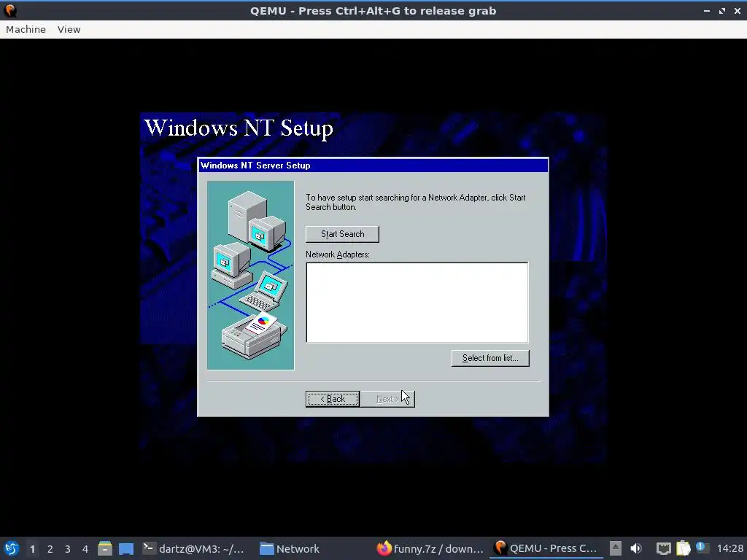Viewport: 747px width, 560px height.
Task: Open the View menu
Action: [69, 29]
